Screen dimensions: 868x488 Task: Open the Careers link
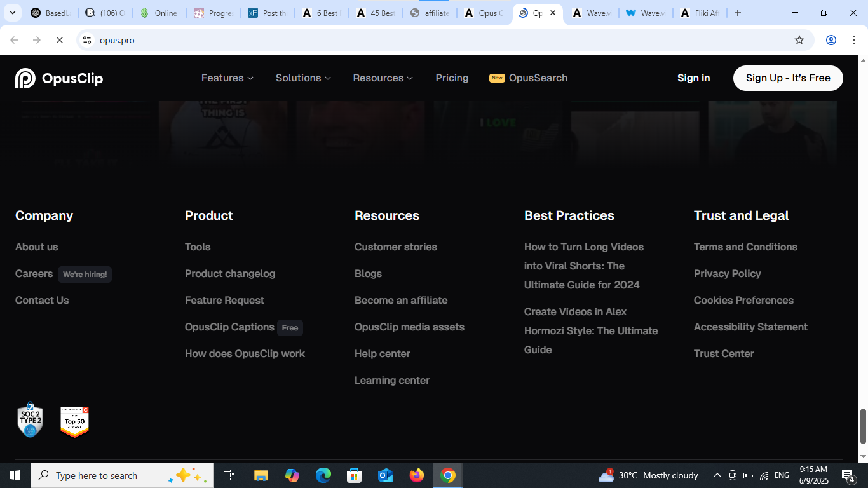(34, 274)
